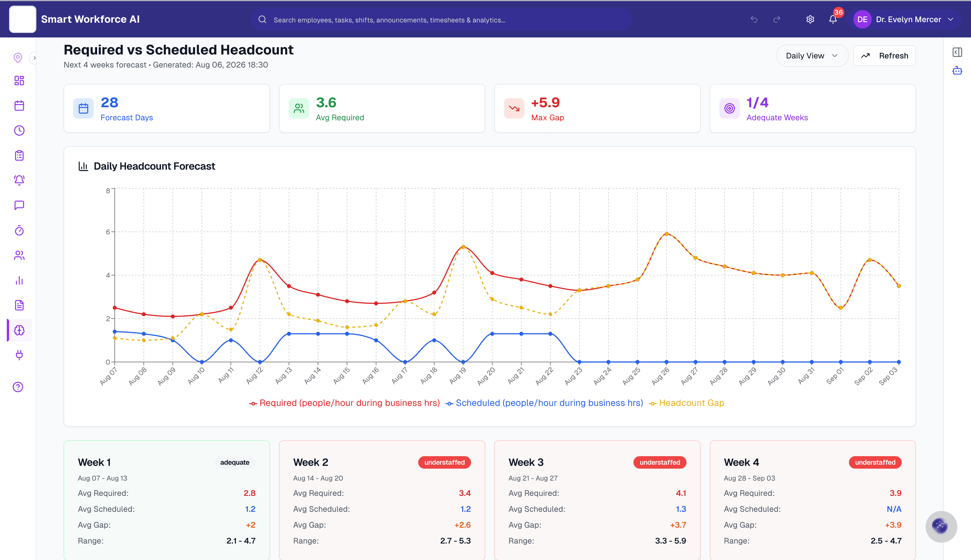Image resolution: width=971 pixels, height=560 pixels.
Task: Click the undo arrow in header
Action: [754, 19]
